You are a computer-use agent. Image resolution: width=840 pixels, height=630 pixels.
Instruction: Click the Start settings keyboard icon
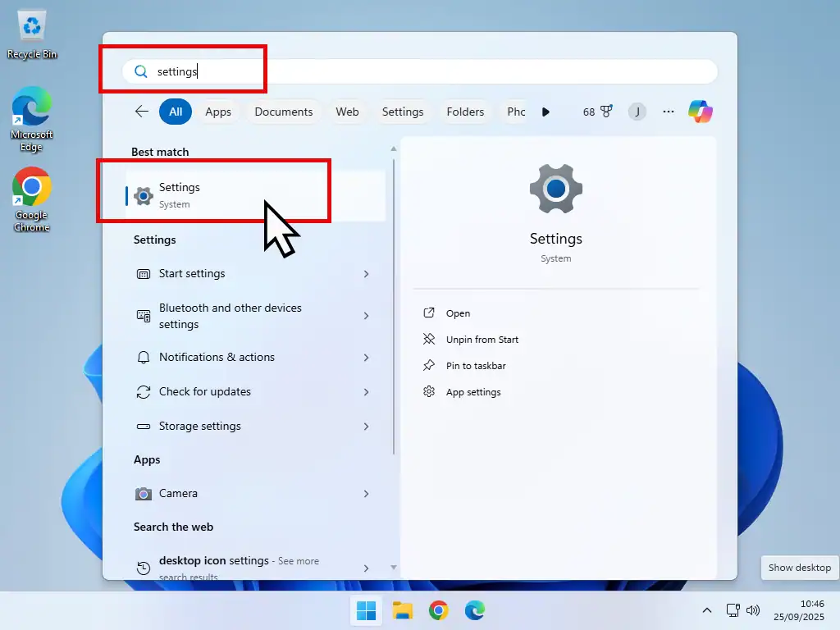pyautogui.click(x=144, y=274)
